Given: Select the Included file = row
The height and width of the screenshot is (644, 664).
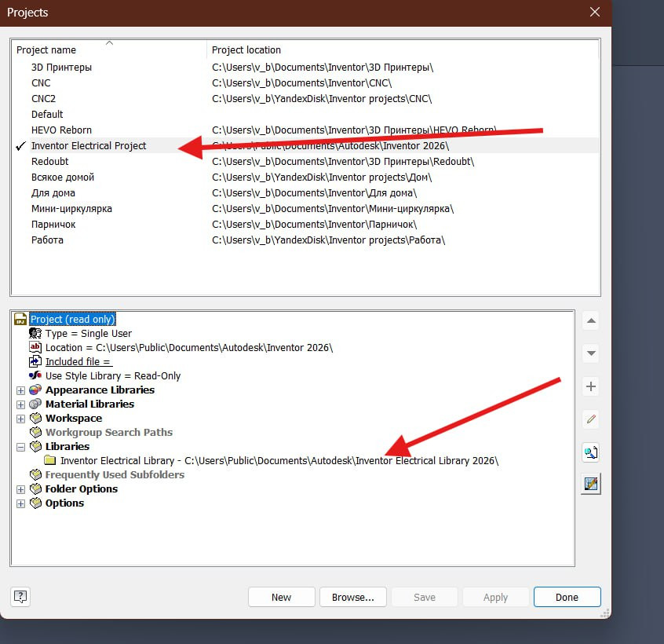Looking at the screenshot, I should pos(78,361).
